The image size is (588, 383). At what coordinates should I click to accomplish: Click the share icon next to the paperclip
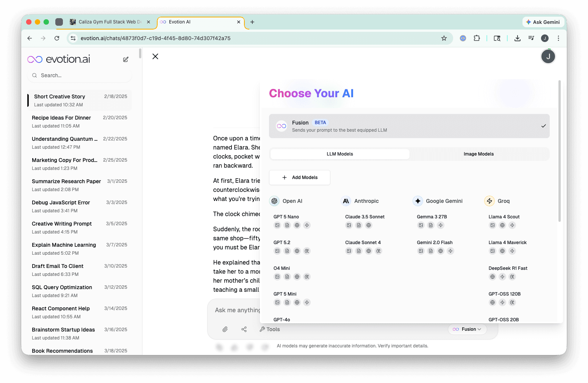click(244, 329)
